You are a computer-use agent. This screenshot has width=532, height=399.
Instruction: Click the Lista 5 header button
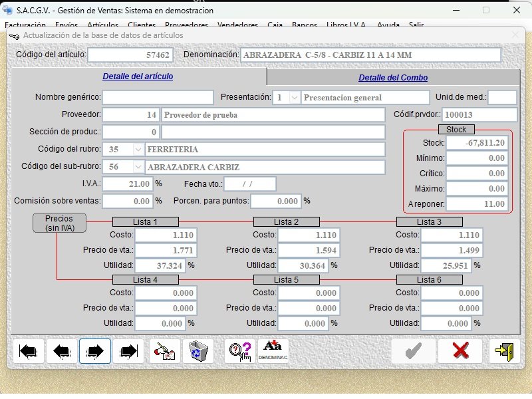287,280
